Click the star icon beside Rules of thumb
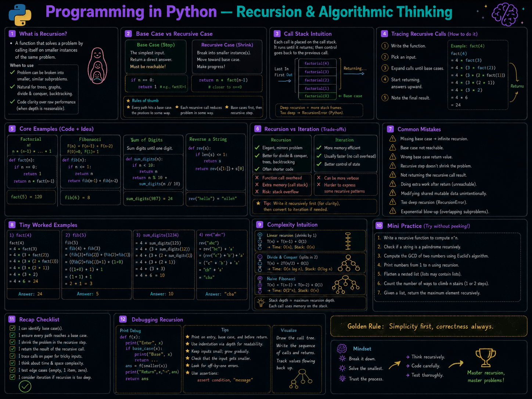 (128, 100)
